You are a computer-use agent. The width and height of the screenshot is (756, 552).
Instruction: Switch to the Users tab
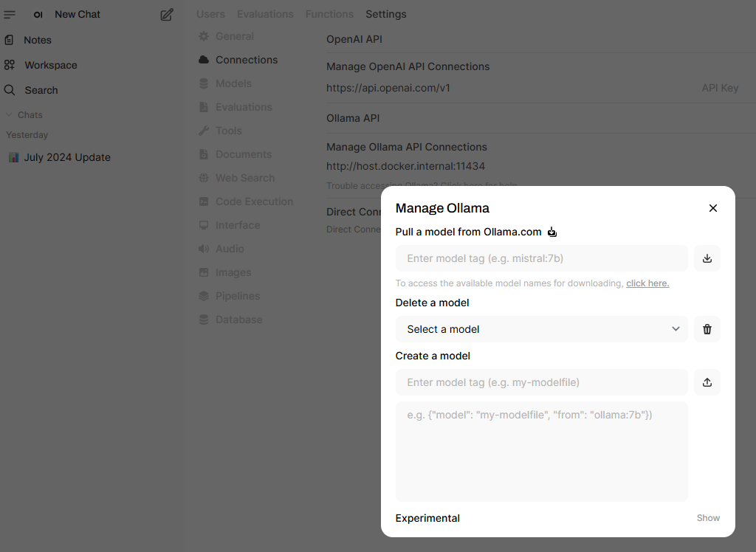pyautogui.click(x=210, y=14)
